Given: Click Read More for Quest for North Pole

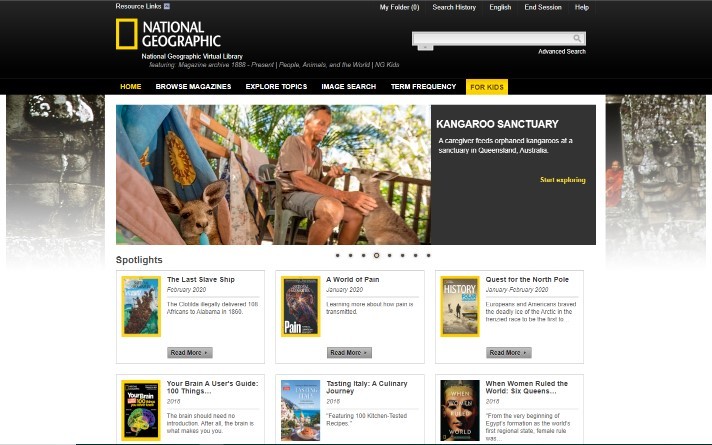Looking at the screenshot, I should pos(509,352).
